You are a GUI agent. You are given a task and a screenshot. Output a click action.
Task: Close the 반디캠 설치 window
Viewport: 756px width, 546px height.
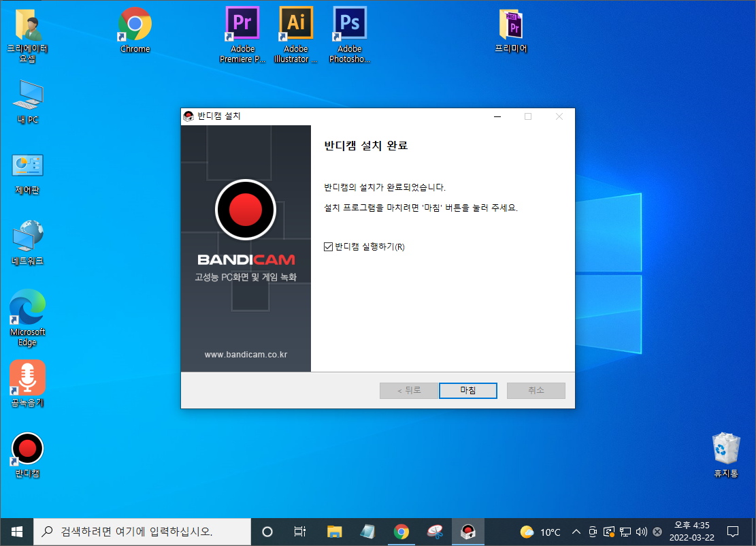[x=559, y=116]
